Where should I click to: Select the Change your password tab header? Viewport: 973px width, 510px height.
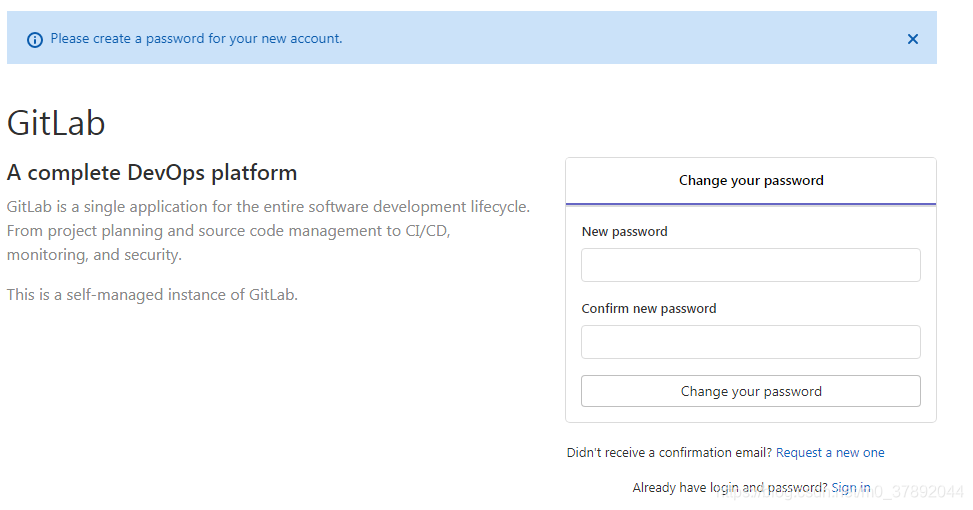point(751,181)
